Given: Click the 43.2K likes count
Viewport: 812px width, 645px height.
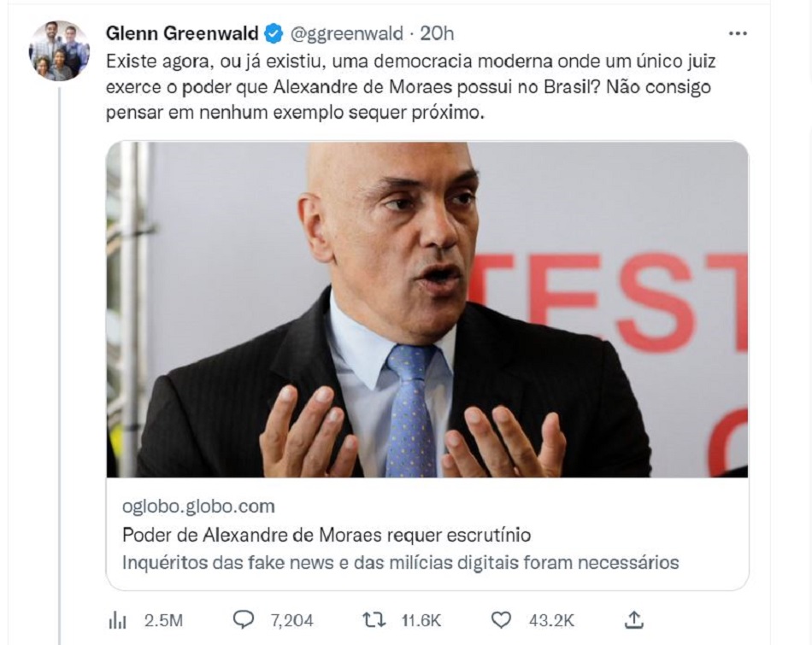Looking at the screenshot, I should pos(551,620).
